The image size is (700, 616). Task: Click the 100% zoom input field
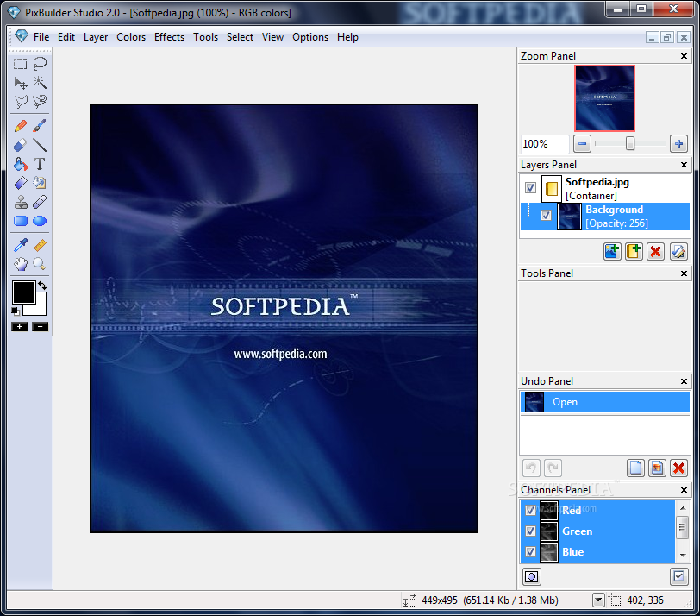(545, 144)
